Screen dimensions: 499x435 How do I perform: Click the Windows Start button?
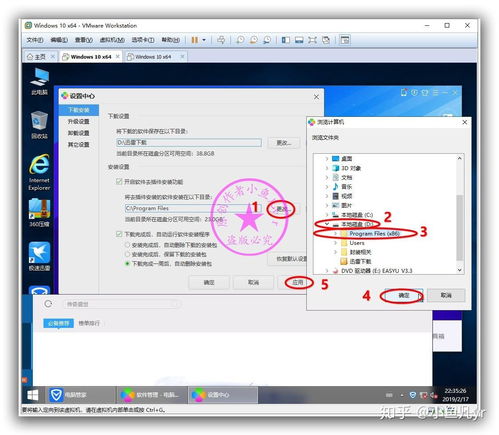[x=33, y=395]
